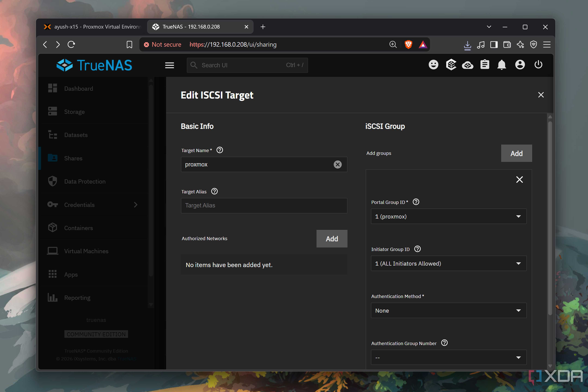Open the Brave Shields icon
The width and height of the screenshot is (588, 392).
click(x=408, y=45)
